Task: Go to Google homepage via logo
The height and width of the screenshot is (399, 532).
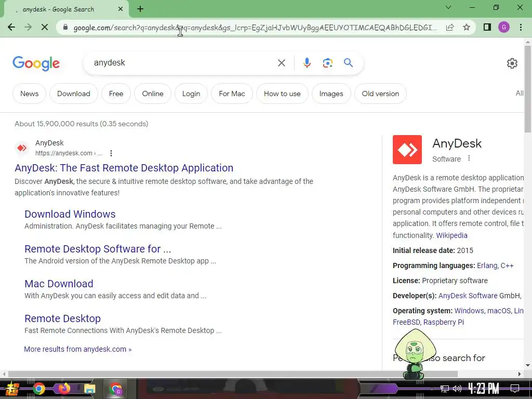Action: point(36,63)
